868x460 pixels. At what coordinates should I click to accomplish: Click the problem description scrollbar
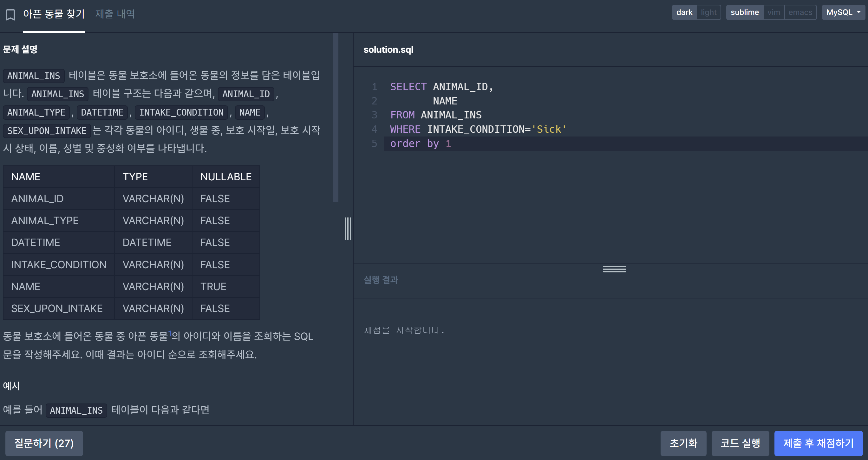tap(336, 118)
